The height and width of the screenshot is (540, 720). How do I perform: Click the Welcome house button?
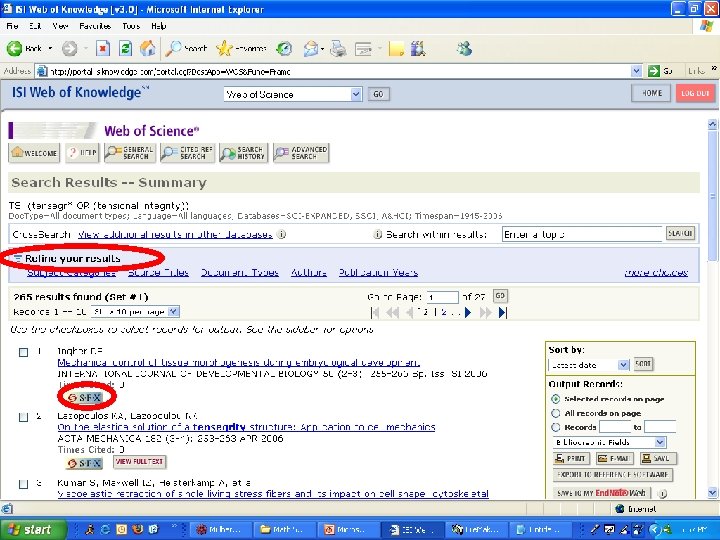tap(34, 152)
